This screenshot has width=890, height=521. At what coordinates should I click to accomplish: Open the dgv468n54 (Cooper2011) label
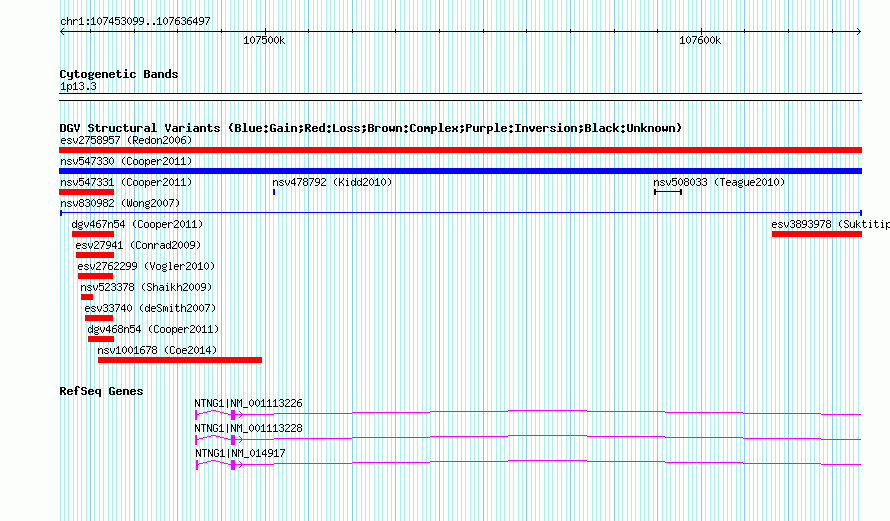[153, 329]
